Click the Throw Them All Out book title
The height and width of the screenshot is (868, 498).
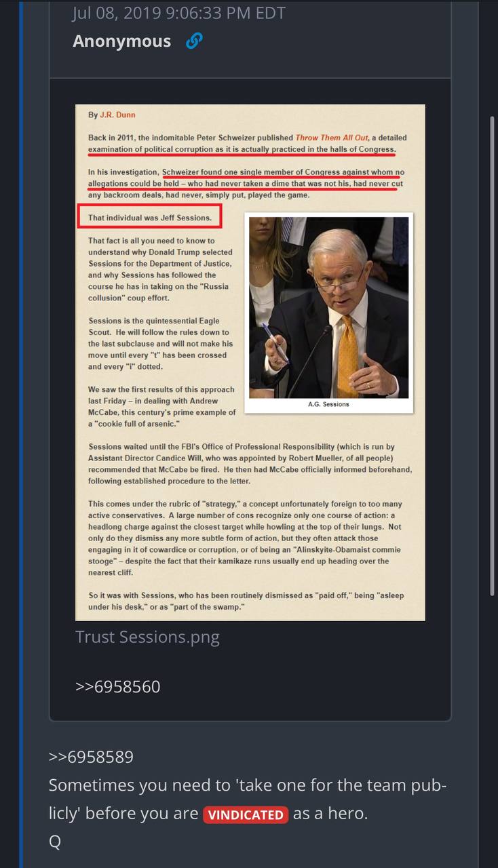(332, 138)
